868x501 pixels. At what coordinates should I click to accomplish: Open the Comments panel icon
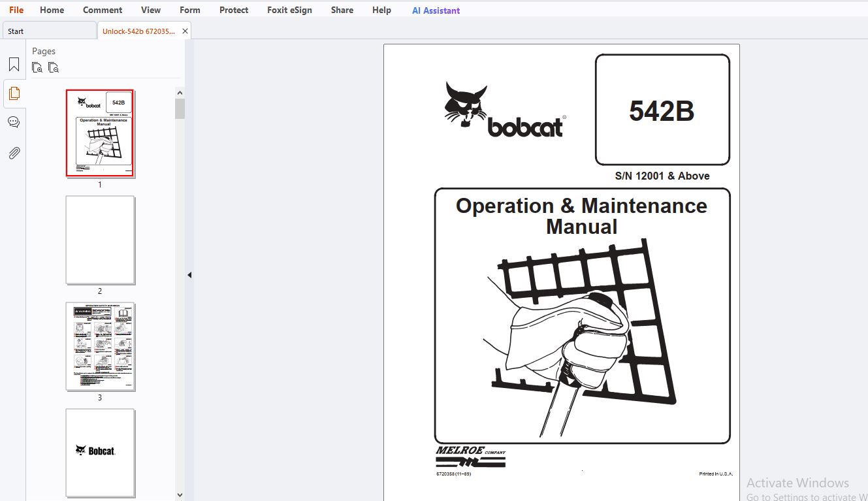pyautogui.click(x=14, y=122)
